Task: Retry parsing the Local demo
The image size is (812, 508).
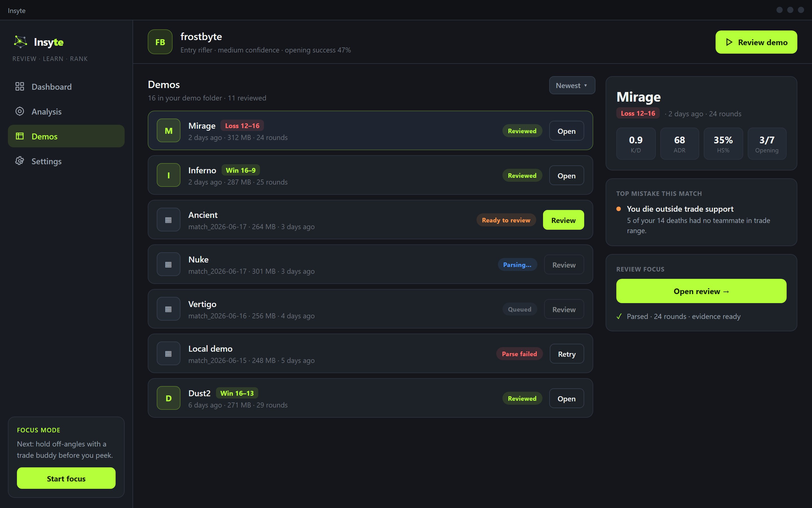Action: point(567,354)
